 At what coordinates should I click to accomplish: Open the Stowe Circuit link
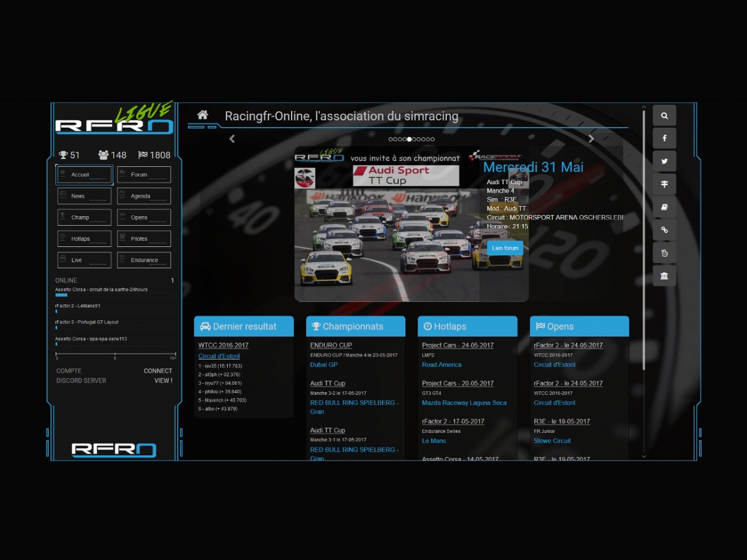(552, 441)
